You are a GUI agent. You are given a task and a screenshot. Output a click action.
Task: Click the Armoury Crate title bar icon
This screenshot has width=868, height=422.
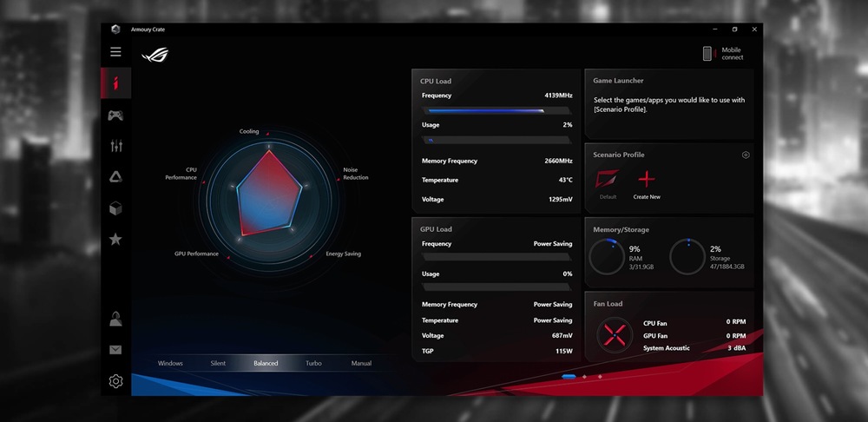[115, 30]
